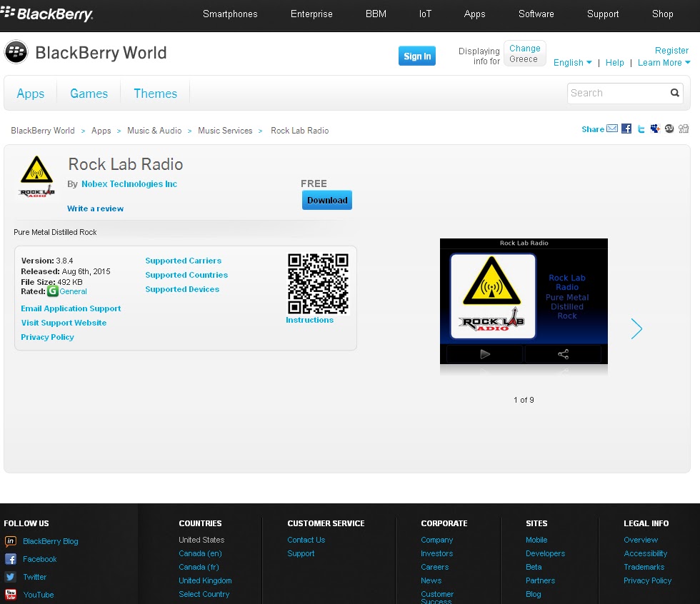The height and width of the screenshot is (604, 700).
Task: Switch to the Apps store tab
Action: pyautogui.click(x=30, y=94)
